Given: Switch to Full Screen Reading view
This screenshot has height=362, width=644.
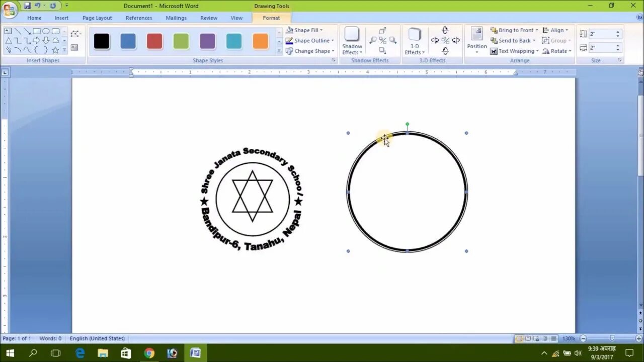Looking at the screenshot, I should pos(528,338).
